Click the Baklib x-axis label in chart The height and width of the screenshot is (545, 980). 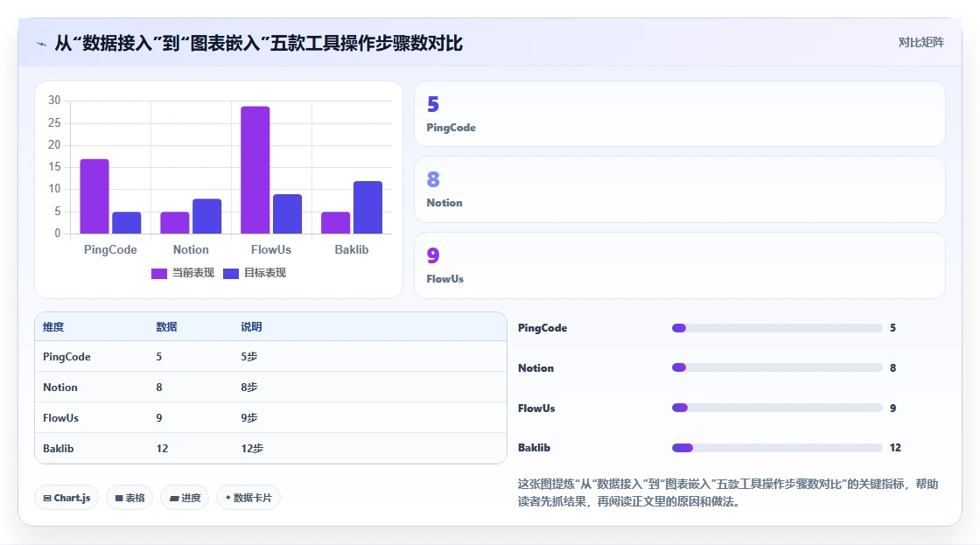pos(351,249)
